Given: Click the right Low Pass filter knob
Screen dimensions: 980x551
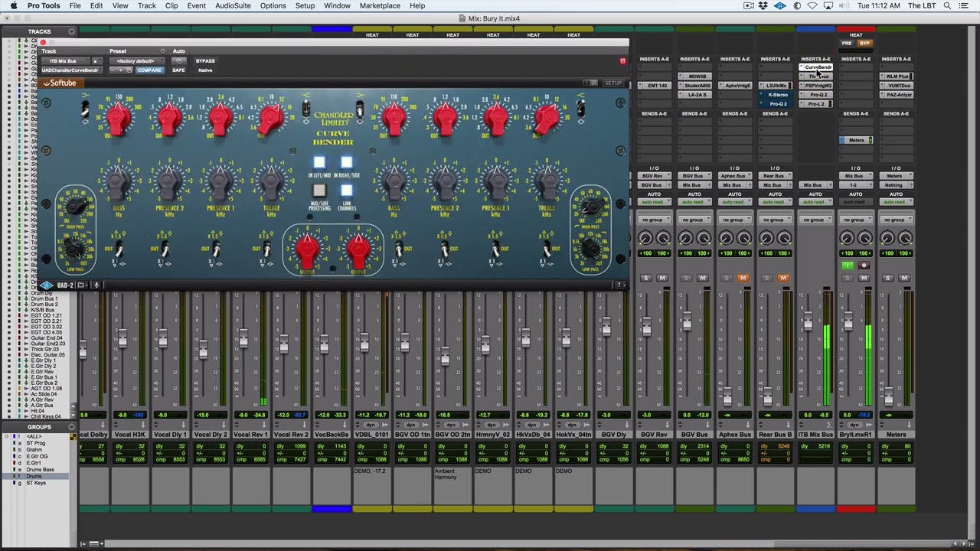Looking at the screenshot, I should click(590, 247).
